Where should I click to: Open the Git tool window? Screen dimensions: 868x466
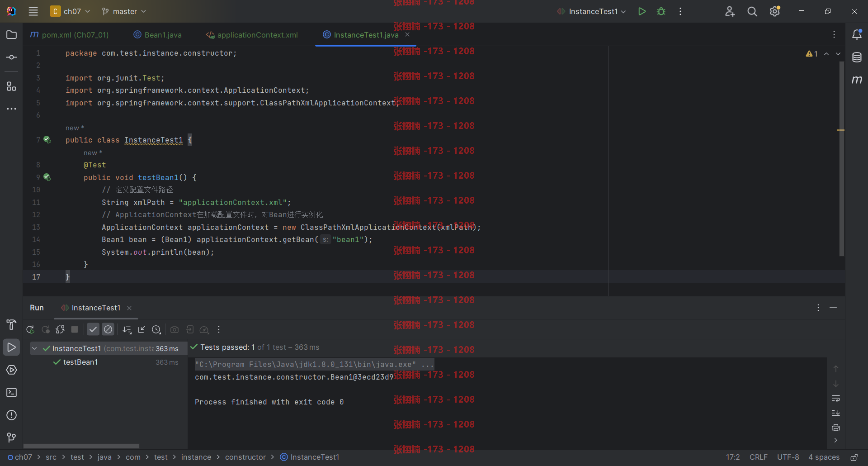coord(12,437)
